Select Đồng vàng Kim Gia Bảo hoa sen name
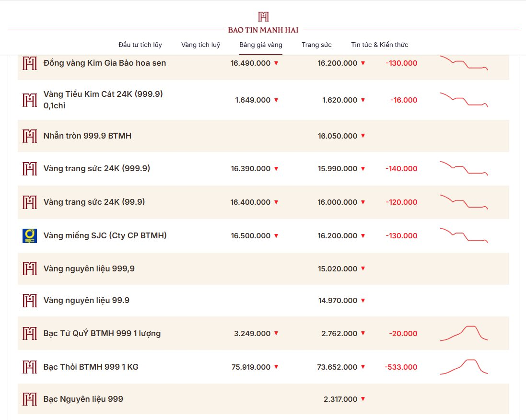 coord(105,63)
